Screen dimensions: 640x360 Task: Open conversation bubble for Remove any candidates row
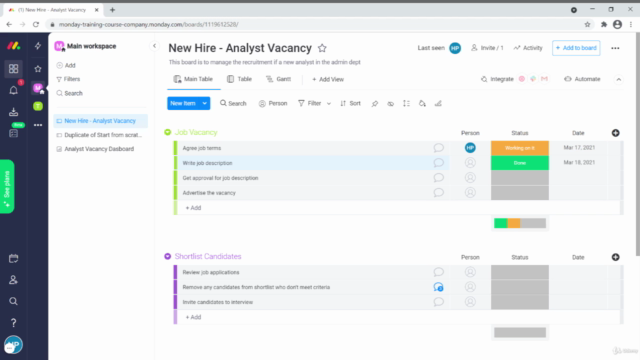tap(438, 287)
